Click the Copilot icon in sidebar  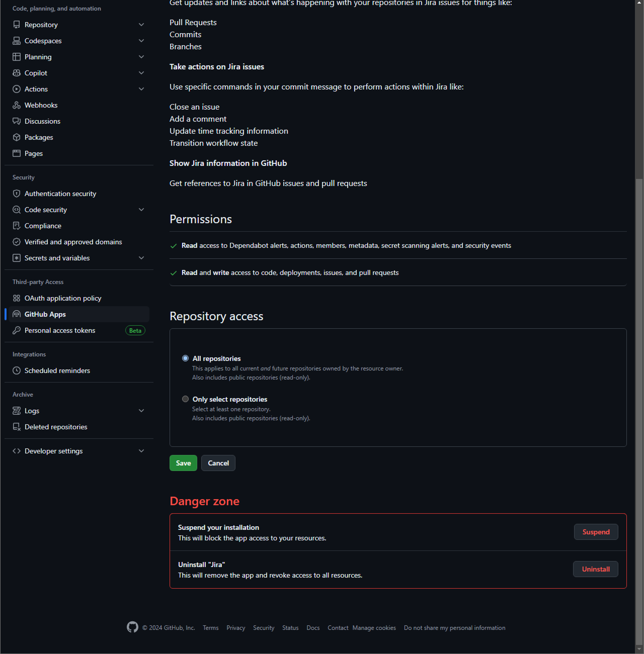coord(16,73)
